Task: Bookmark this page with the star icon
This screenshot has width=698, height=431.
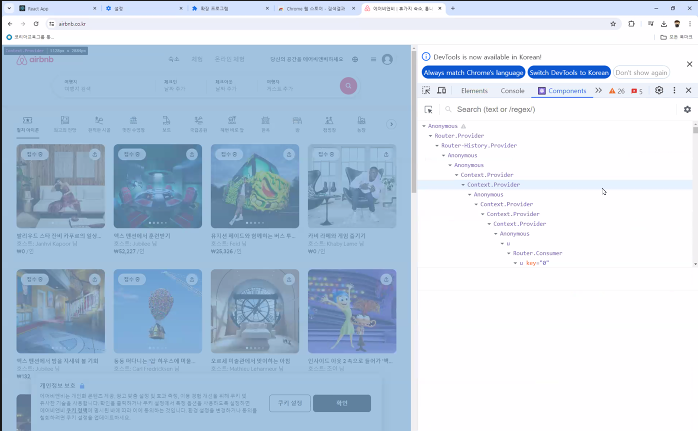Action: pos(613,24)
